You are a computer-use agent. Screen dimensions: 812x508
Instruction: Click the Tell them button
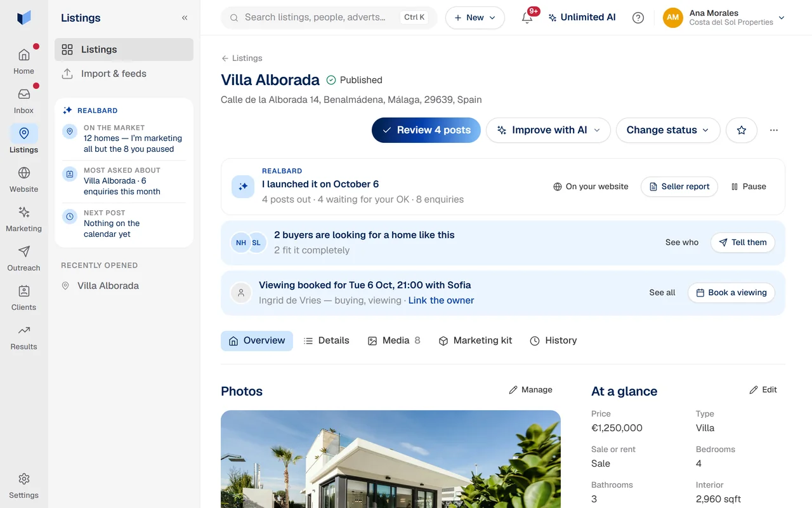[743, 243]
